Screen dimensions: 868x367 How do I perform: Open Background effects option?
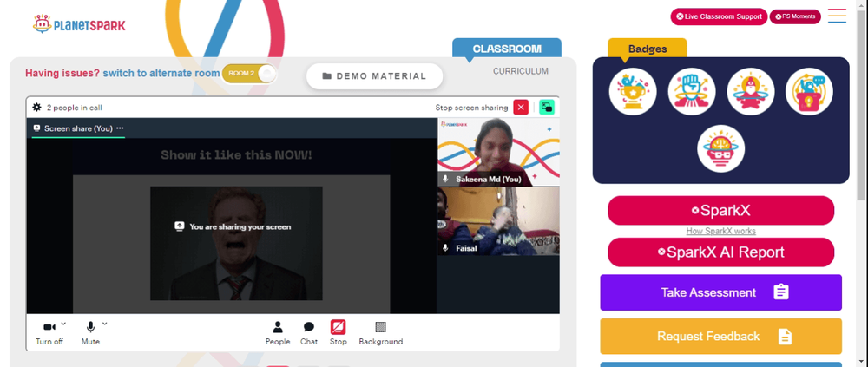pyautogui.click(x=381, y=333)
